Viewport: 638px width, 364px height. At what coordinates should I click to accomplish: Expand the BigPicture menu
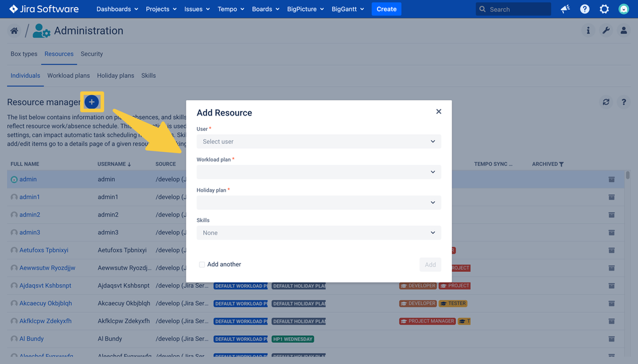(305, 9)
